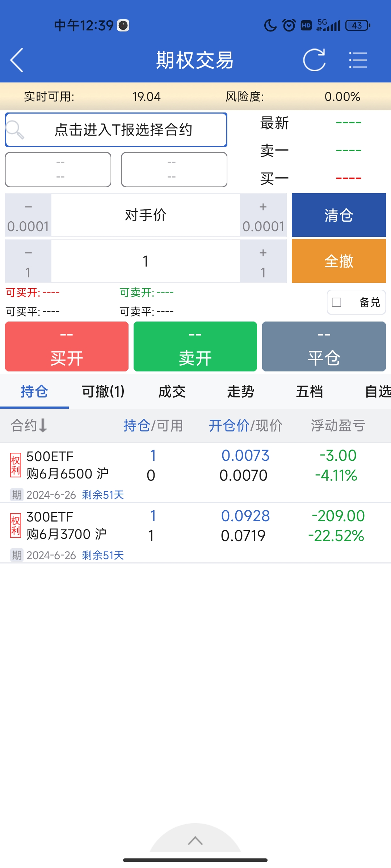Screen dimensions: 391x868
Task: Toggle 开仓价/现价 column header
Action: (245, 426)
